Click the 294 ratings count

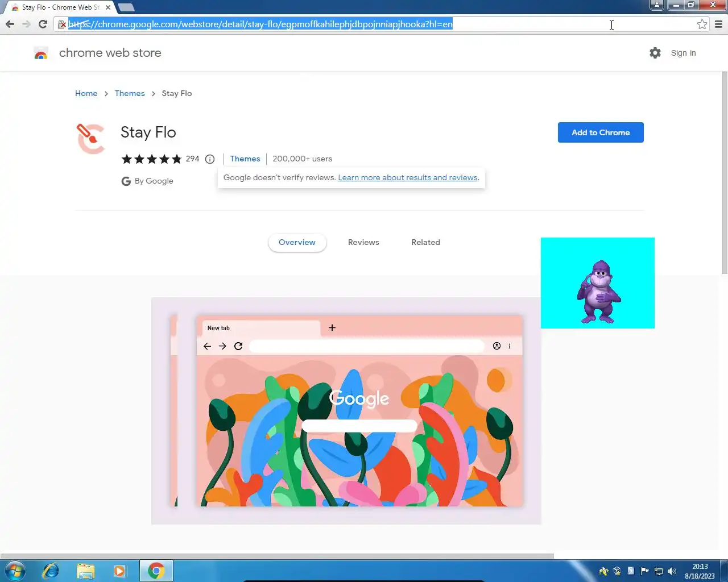pos(193,159)
